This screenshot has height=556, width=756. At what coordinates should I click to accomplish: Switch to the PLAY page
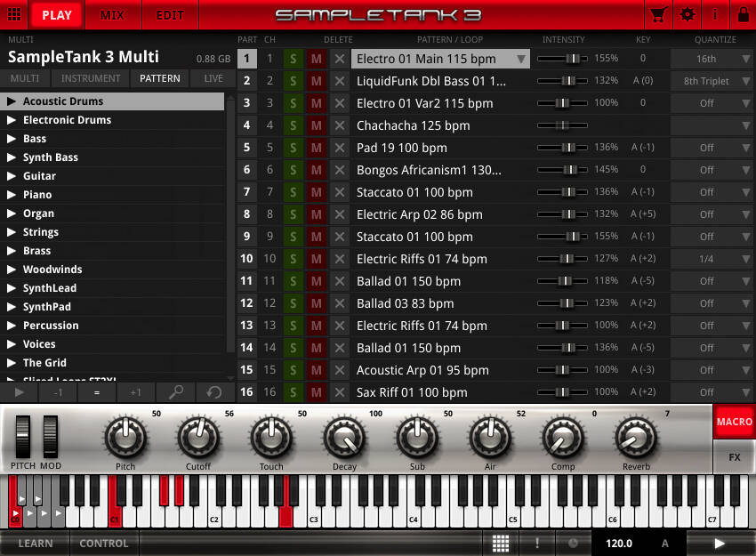tap(57, 15)
